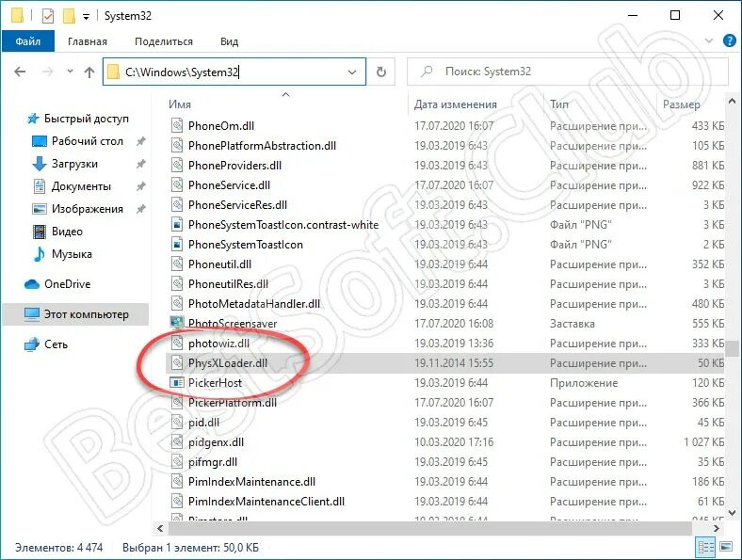Go forward with the right arrow

tap(48, 72)
